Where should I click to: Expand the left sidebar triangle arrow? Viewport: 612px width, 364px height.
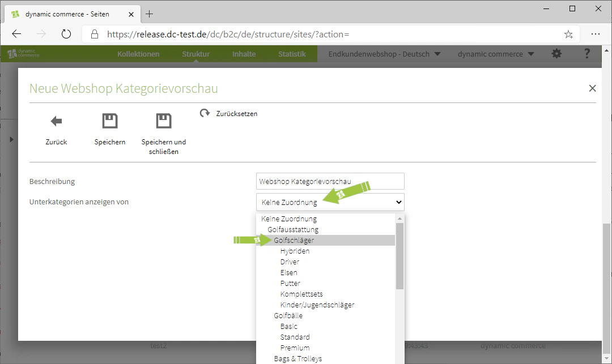[x=11, y=139]
